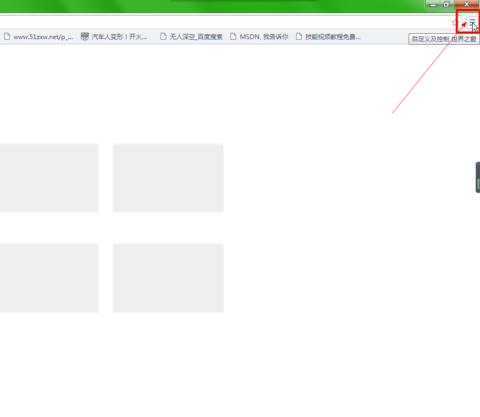This screenshot has width=480, height=417.
Task: Open the top-right most visited thumbnail tile
Action: tap(168, 178)
